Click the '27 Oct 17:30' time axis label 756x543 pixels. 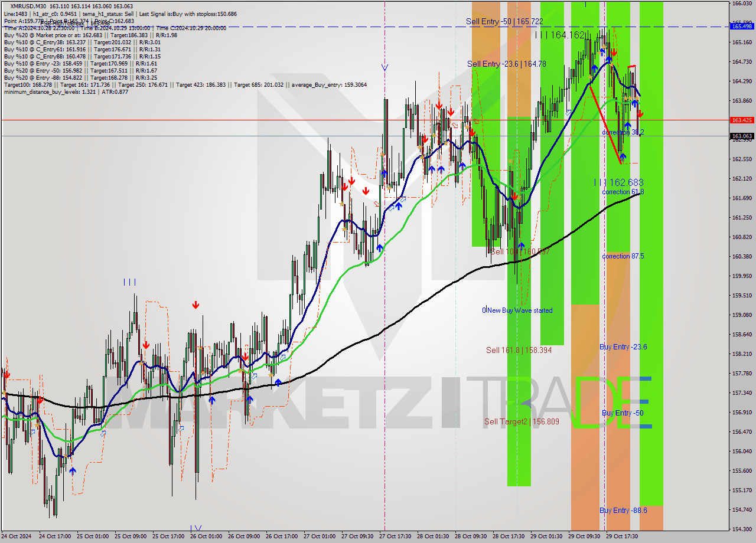[x=396, y=537]
